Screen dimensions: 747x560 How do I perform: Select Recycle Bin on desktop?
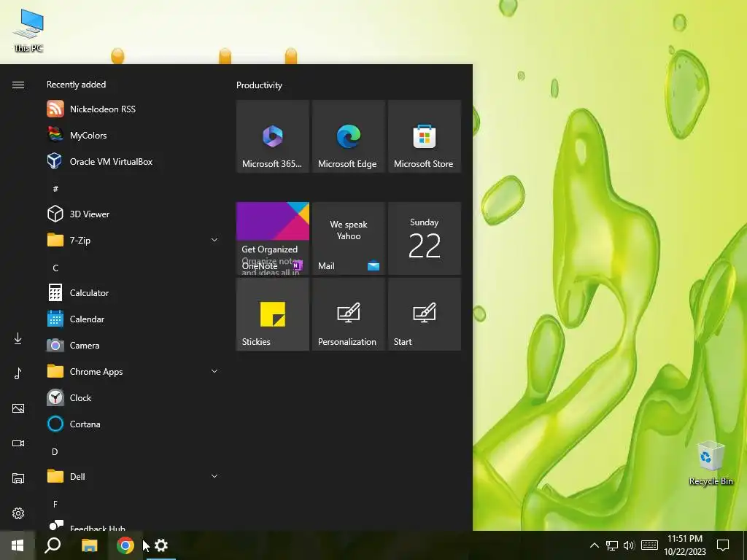pyautogui.click(x=711, y=463)
